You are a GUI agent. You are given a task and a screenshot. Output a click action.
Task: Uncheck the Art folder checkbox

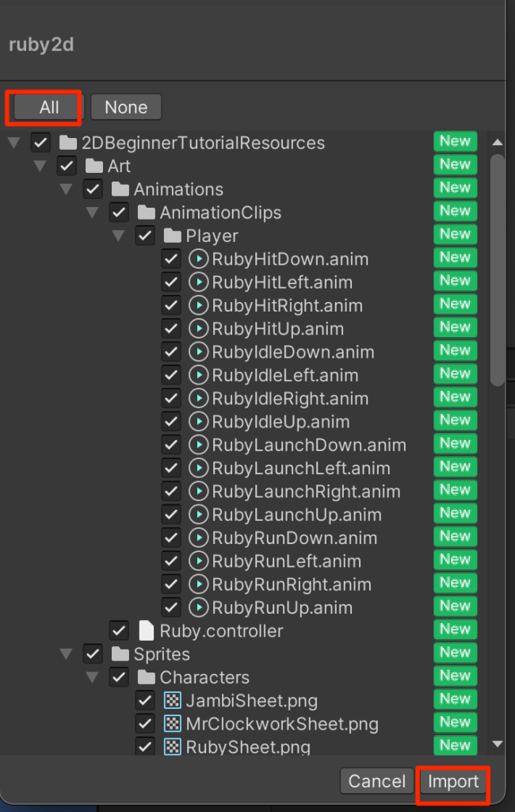67,166
